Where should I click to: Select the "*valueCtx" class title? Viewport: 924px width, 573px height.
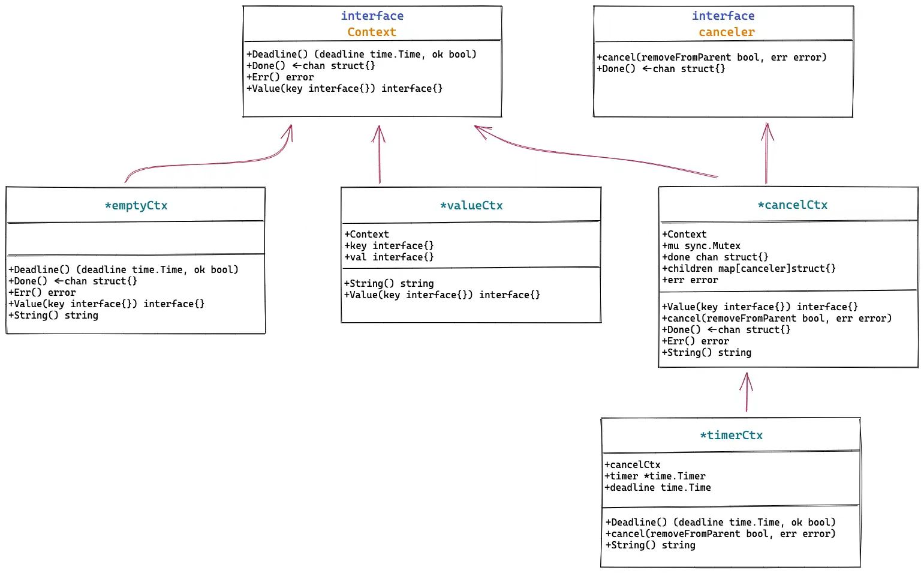(x=471, y=206)
